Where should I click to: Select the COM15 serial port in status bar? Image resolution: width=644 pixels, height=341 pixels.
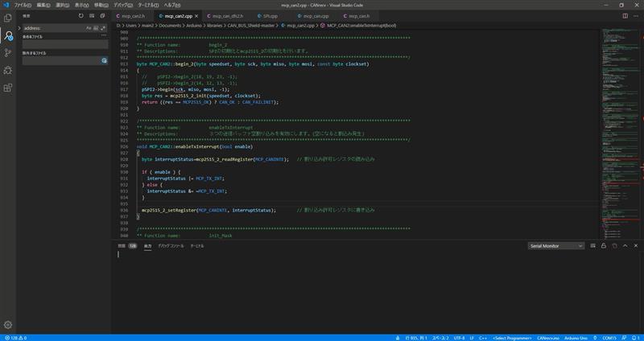coord(609,338)
